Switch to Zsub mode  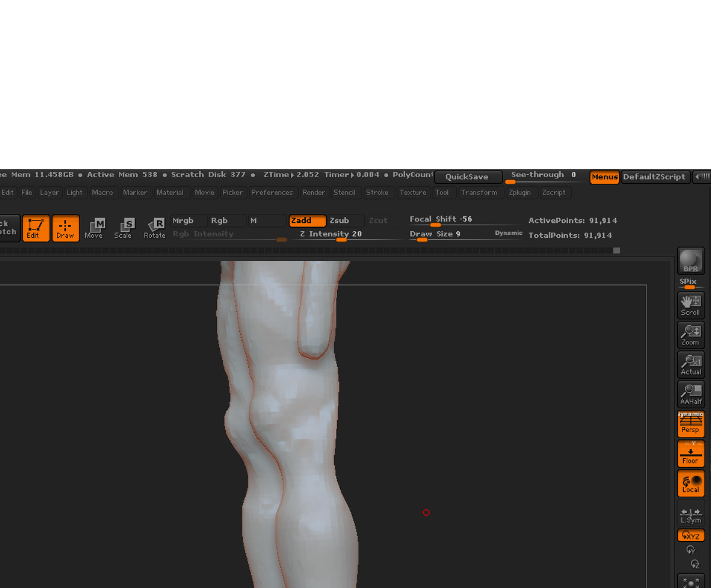(346, 220)
